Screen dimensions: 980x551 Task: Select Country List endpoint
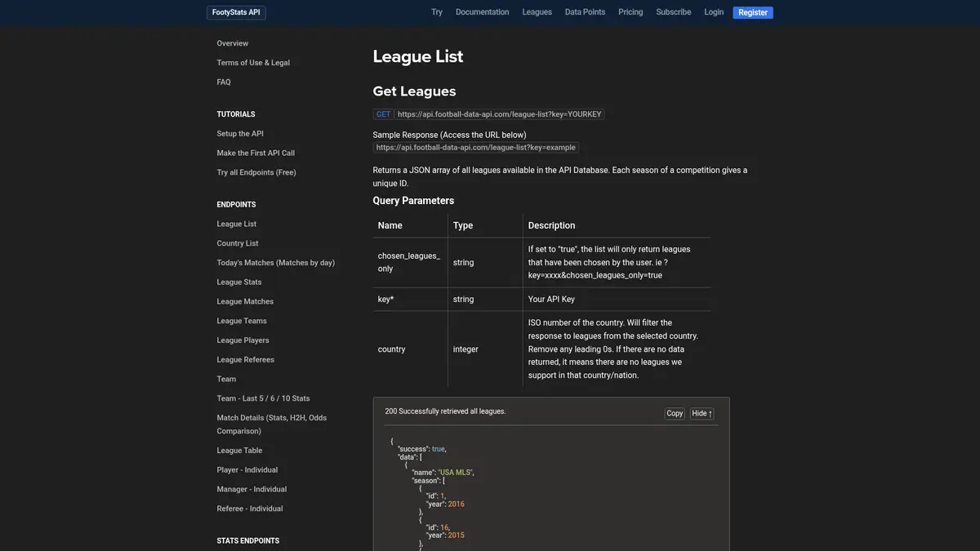[x=238, y=244]
